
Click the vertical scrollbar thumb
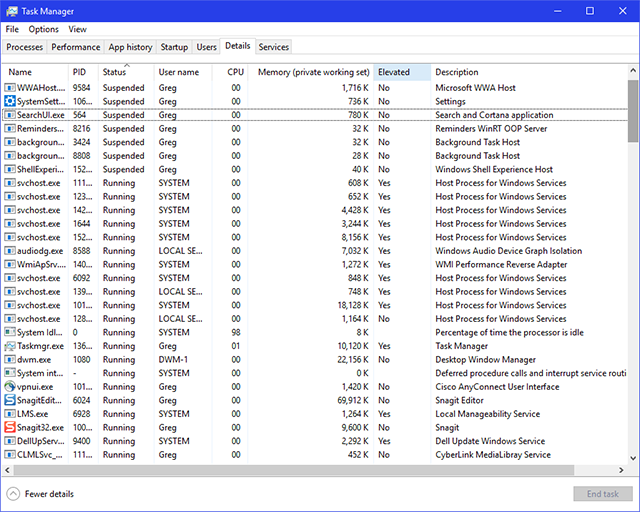pyautogui.click(x=633, y=111)
